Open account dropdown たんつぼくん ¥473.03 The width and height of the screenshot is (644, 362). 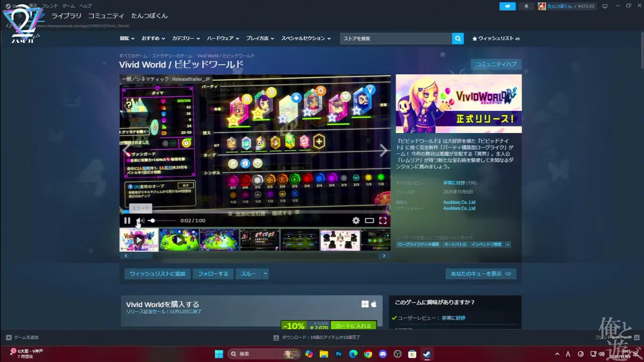(567, 6)
